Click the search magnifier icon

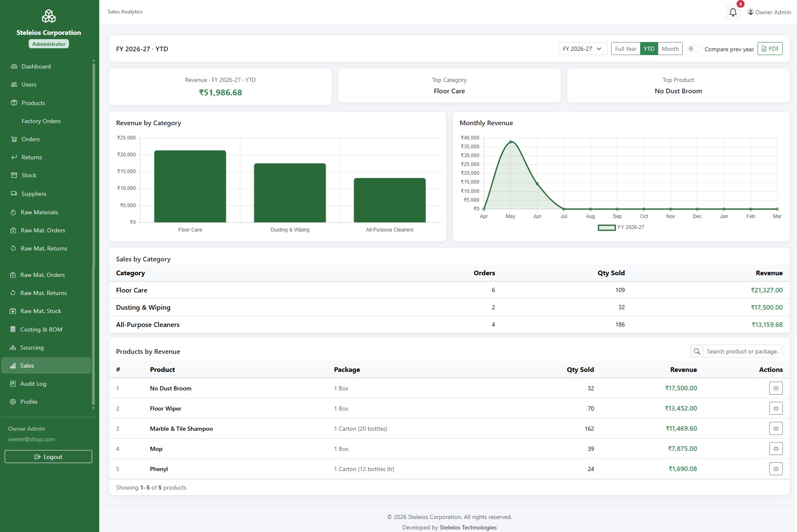[696, 351]
